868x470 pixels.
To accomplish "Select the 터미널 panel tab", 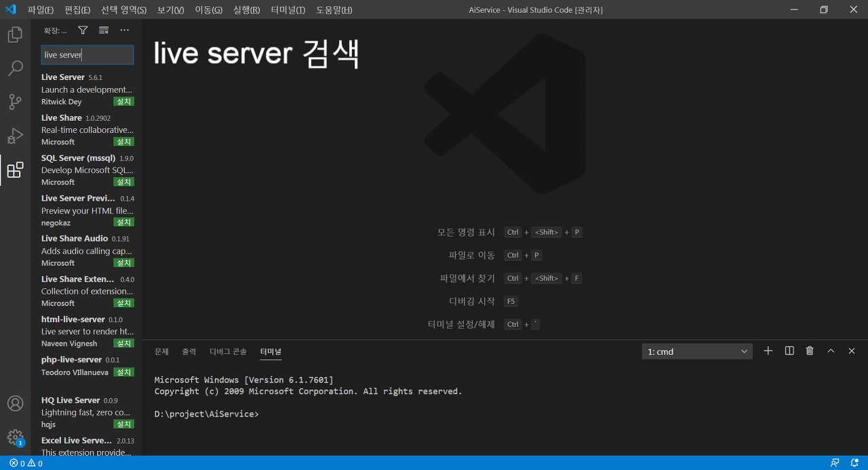I will [x=271, y=351].
